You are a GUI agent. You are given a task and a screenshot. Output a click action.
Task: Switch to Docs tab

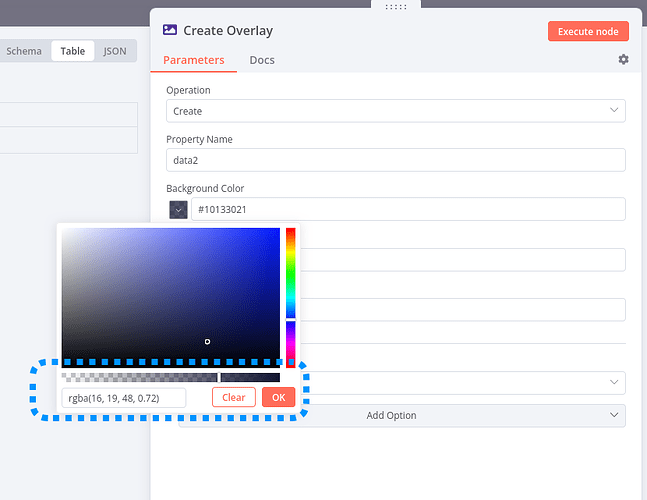click(x=262, y=60)
